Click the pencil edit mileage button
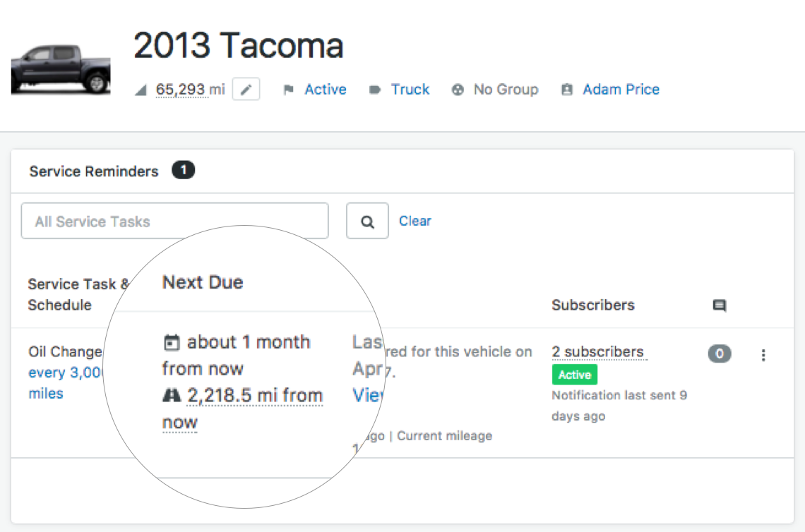Image resolution: width=805 pixels, height=532 pixels. [246, 90]
